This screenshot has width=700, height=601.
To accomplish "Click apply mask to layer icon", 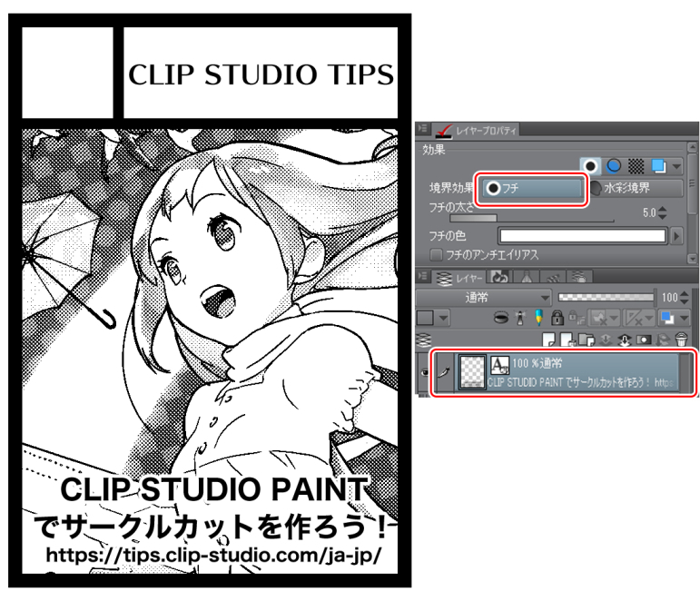I will click(x=663, y=340).
